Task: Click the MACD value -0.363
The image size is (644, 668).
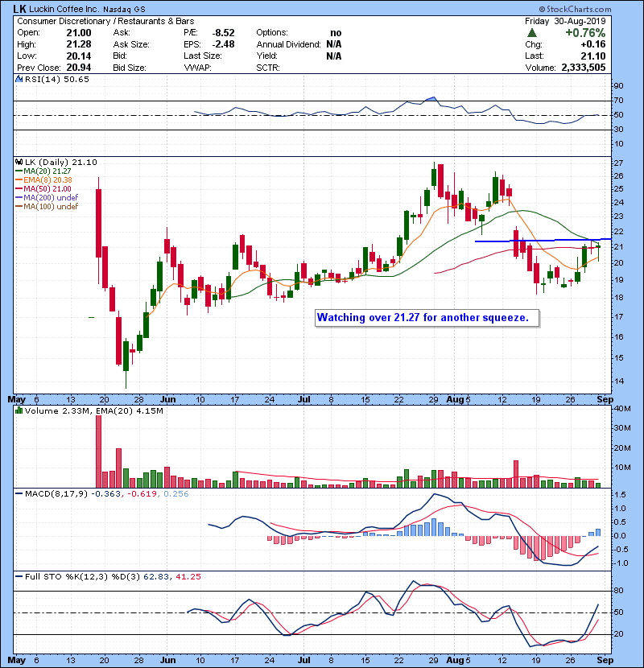Action: point(106,494)
